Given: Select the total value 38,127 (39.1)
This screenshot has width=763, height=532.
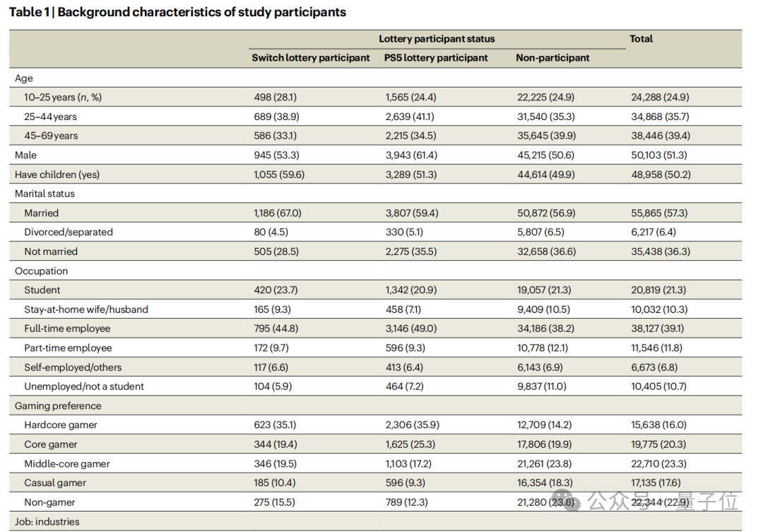Looking at the screenshot, I should (x=659, y=329).
